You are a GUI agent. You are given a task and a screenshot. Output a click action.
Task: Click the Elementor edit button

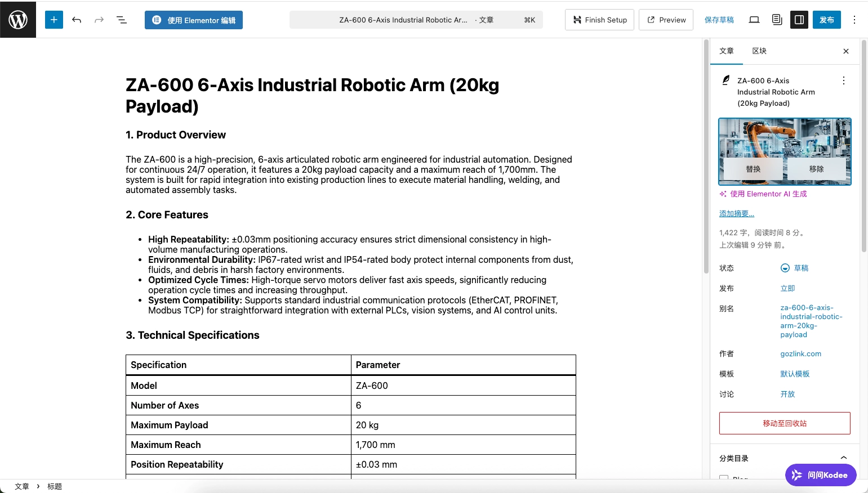click(194, 20)
